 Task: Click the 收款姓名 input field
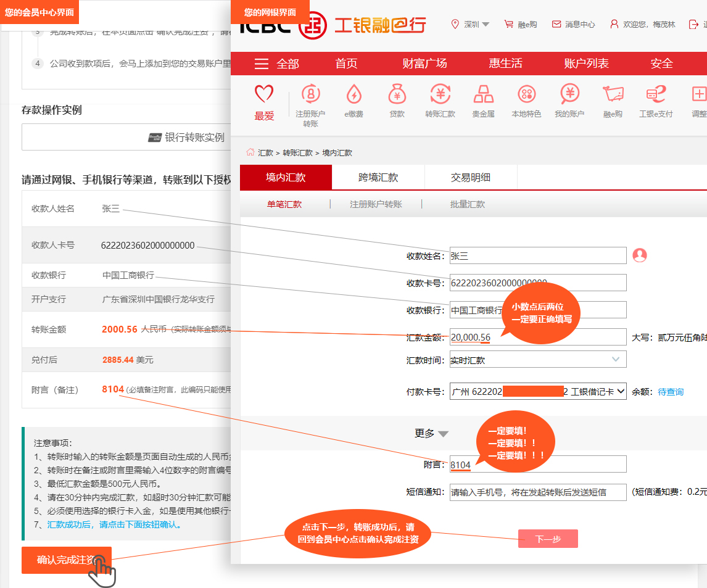point(538,255)
